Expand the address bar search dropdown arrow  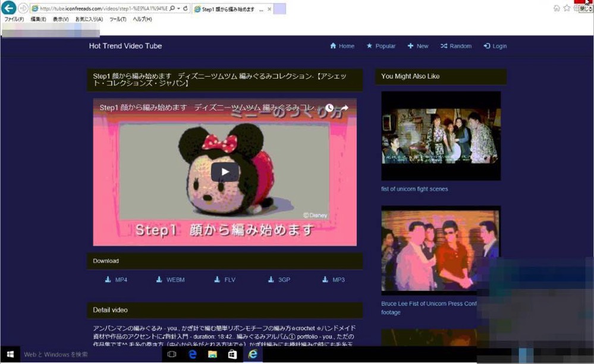[x=179, y=9]
